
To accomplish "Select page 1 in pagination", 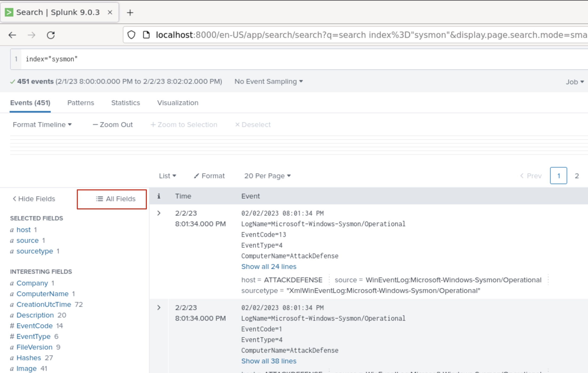I will (x=558, y=176).
